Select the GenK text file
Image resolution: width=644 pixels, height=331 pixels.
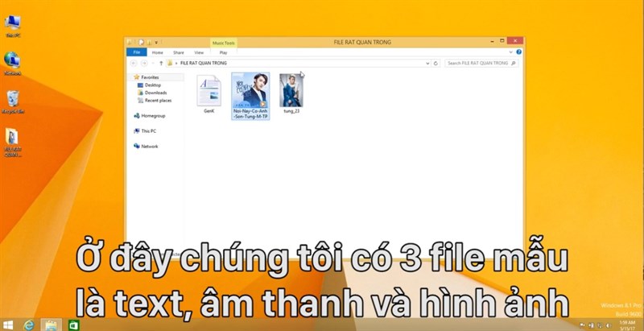pos(208,93)
